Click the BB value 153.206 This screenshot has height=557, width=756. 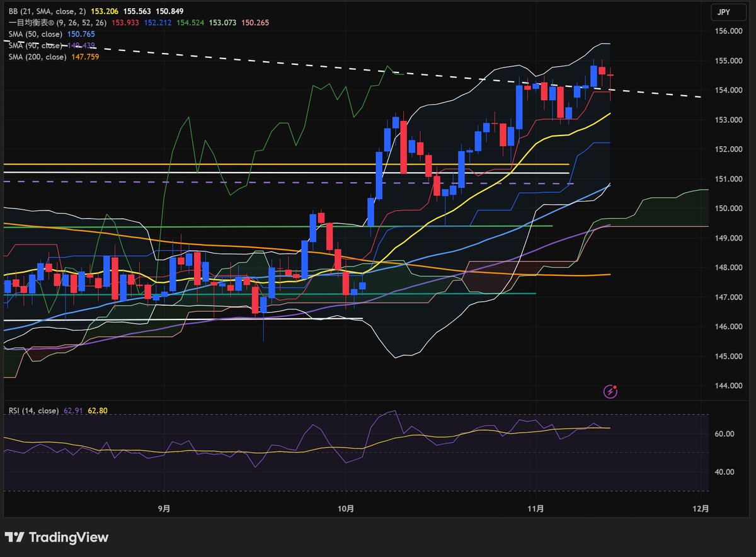tap(104, 11)
